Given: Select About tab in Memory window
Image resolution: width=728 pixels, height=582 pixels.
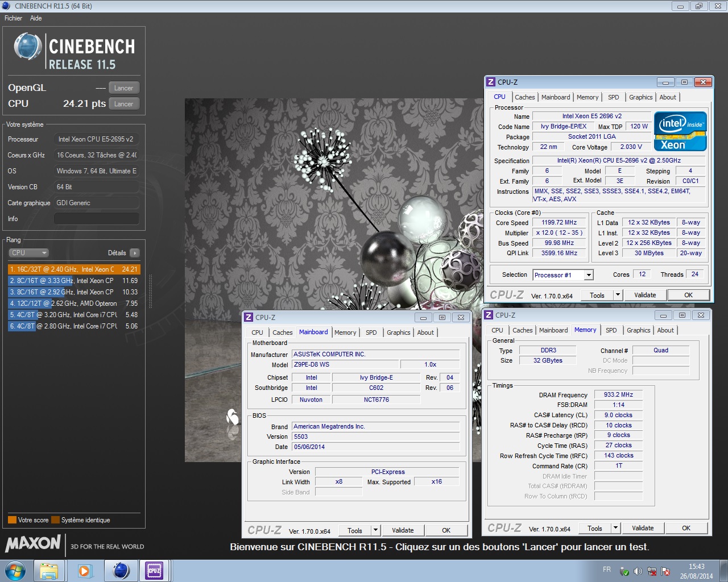Looking at the screenshot, I should (666, 330).
